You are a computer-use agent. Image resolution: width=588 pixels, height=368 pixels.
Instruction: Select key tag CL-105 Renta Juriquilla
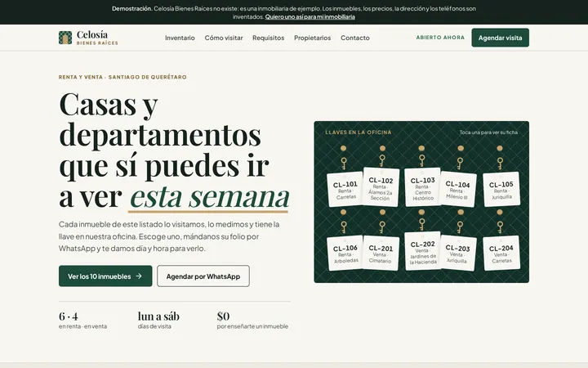tap(501, 189)
